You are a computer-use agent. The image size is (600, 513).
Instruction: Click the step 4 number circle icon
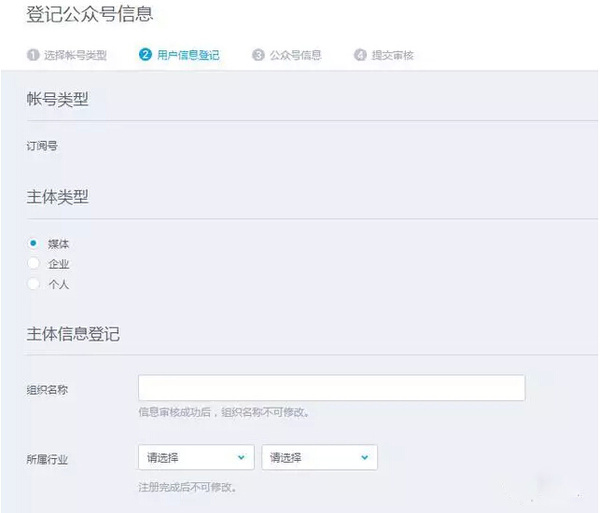click(x=360, y=55)
